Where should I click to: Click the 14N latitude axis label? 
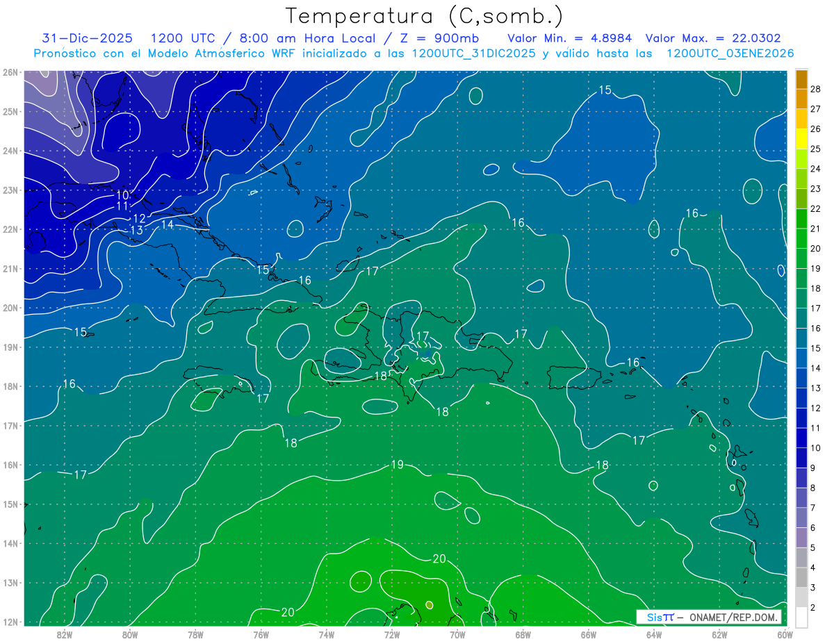[x=10, y=543]
